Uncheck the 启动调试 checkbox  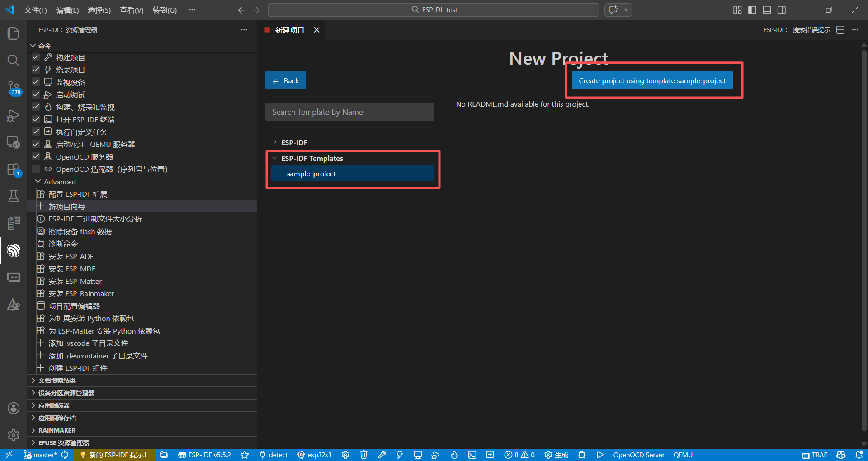click(36, 94)
